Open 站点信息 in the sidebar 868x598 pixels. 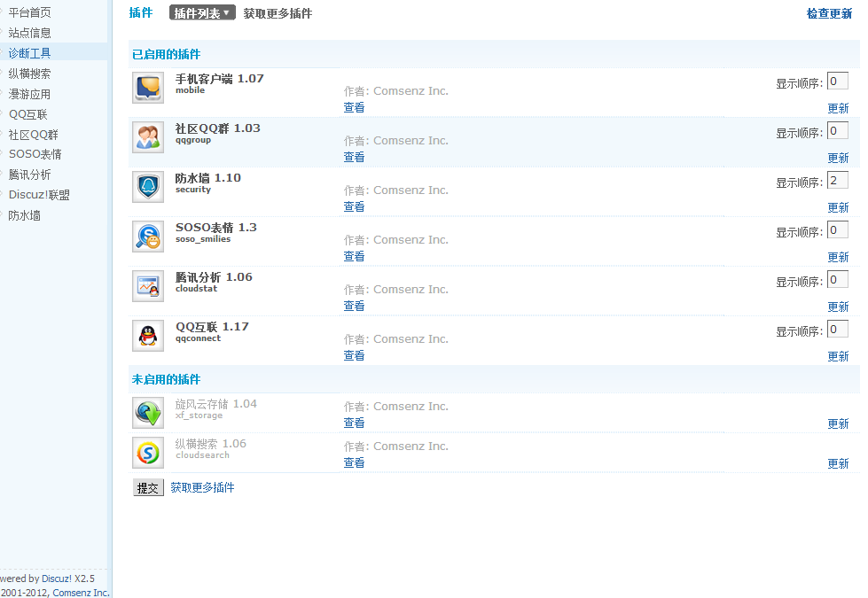(30, 33)
